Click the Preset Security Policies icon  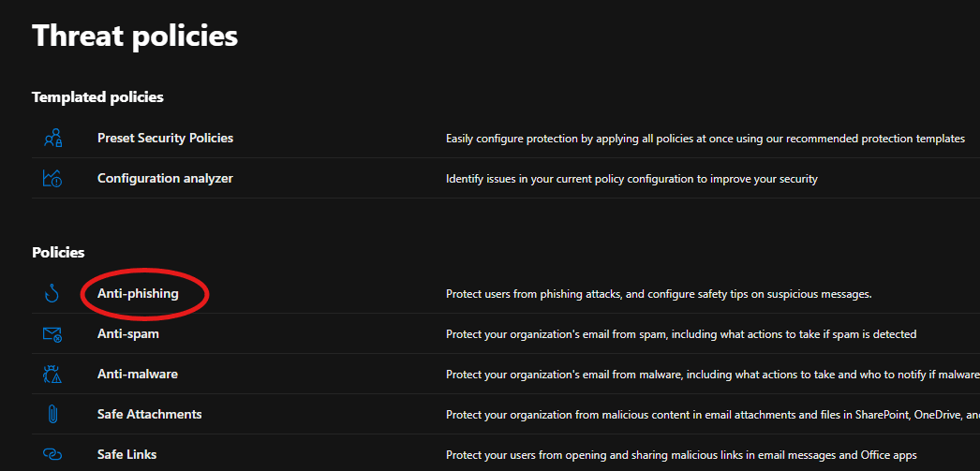coord(52,139)
